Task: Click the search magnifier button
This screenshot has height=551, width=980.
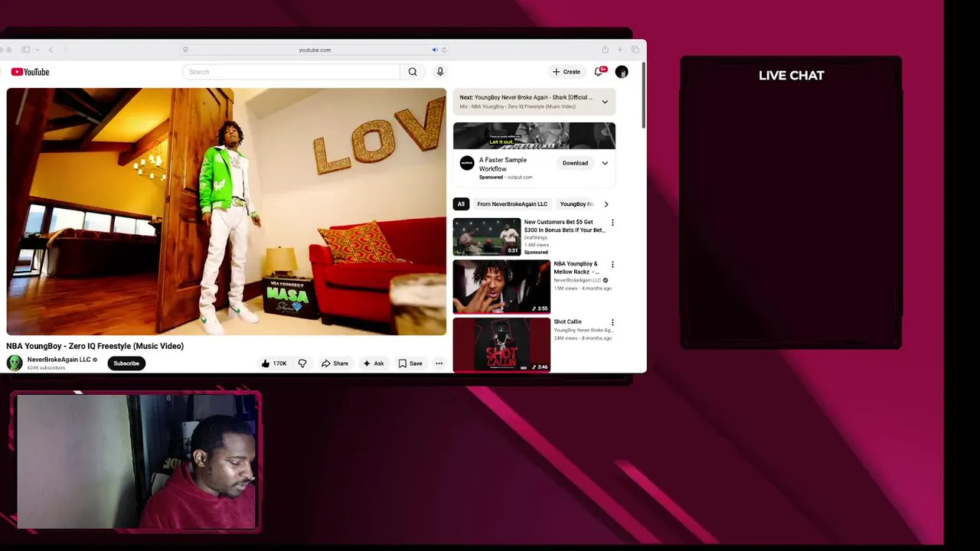Action: click(413, 72)
